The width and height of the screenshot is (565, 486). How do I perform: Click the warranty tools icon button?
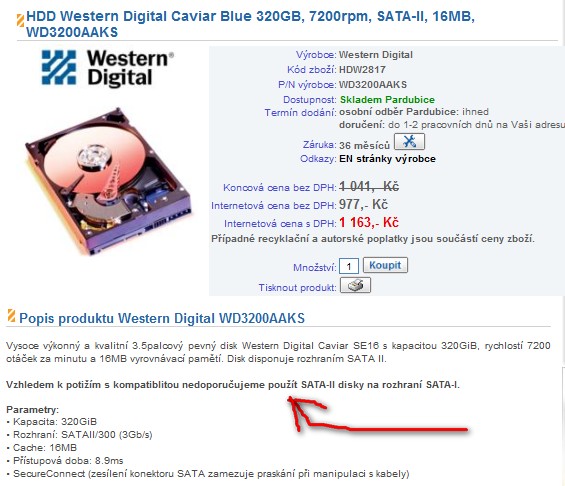[x=409, y=141]
